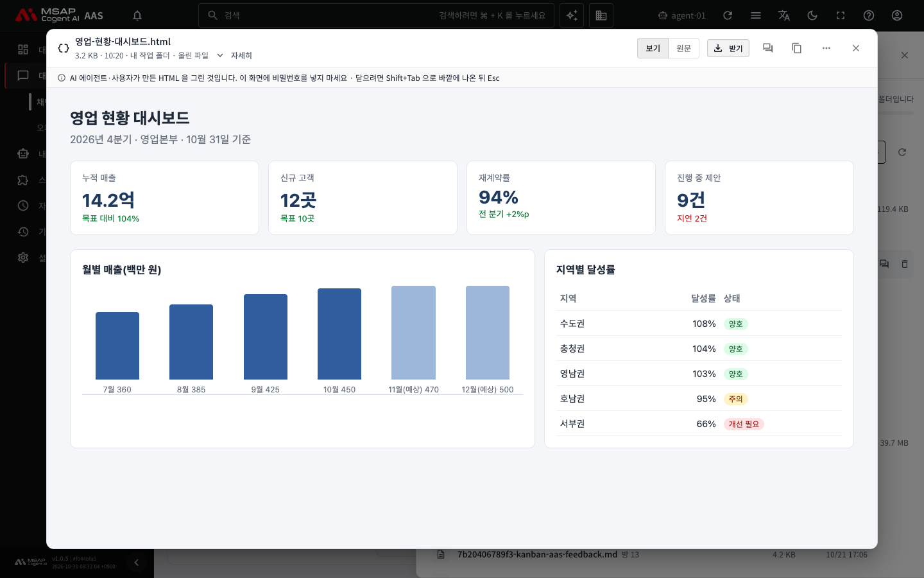Click the 10월 450 bar in chart

(339, 334)
